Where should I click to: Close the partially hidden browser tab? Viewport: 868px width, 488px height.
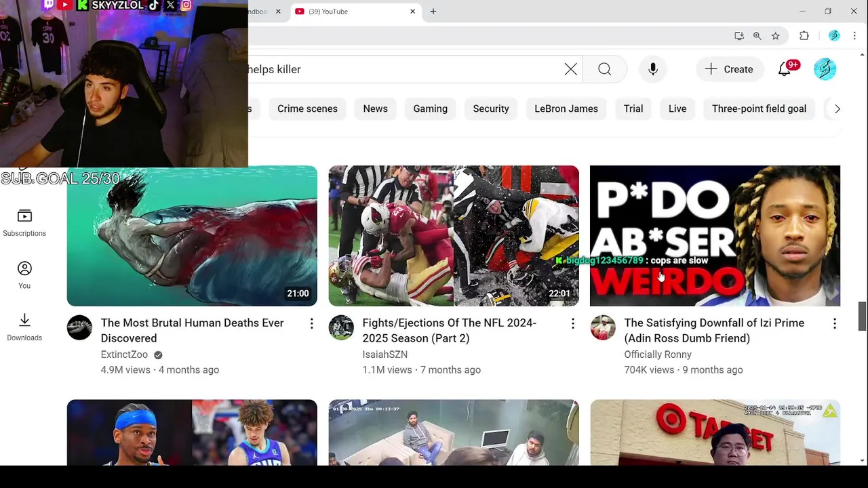278,12
